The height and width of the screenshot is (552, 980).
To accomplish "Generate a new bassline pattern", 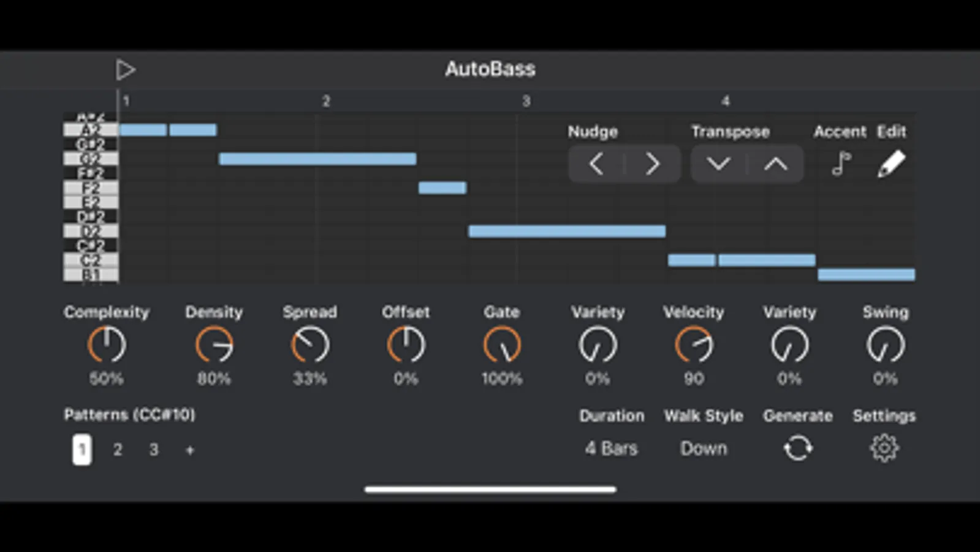I will (798, 448).
